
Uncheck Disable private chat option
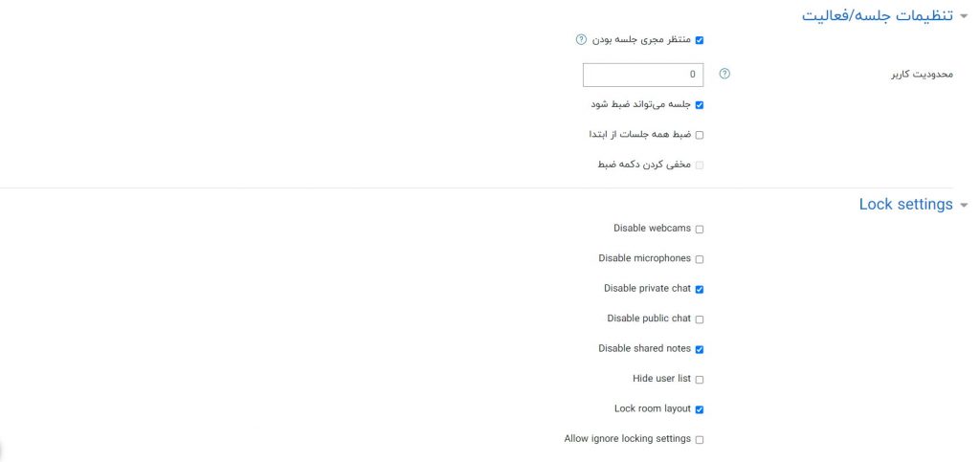pyautogui.click(x=700, y=289)
